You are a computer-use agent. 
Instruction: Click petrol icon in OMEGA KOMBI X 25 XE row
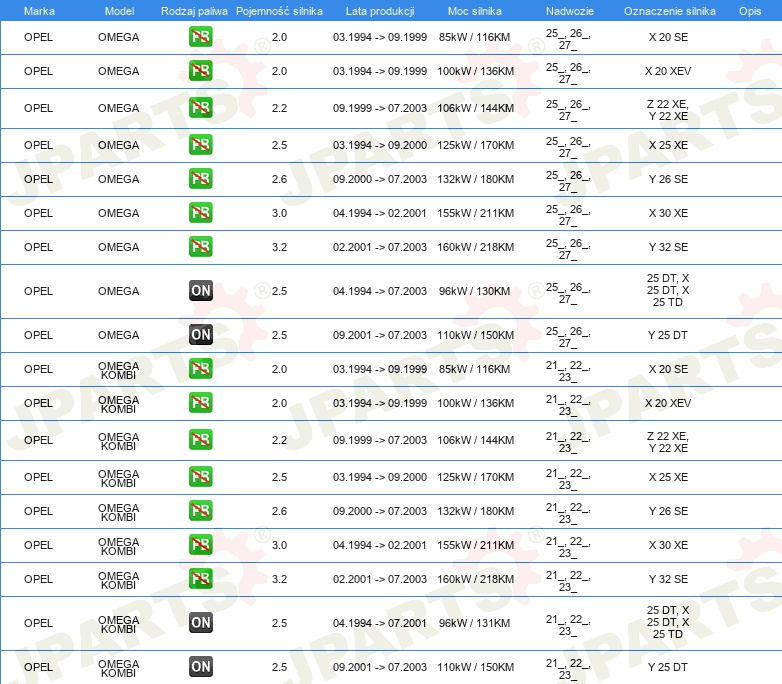tap(200, 476)
